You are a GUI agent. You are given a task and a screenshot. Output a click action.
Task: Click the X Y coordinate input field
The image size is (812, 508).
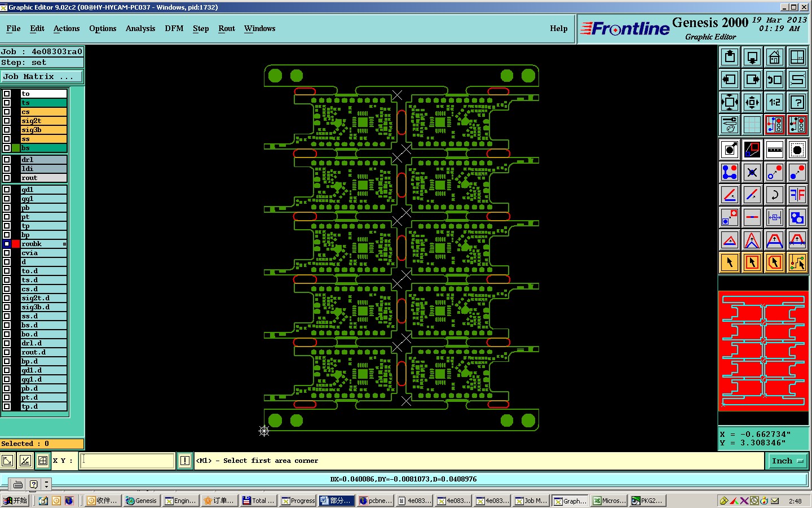pos(127,461)
